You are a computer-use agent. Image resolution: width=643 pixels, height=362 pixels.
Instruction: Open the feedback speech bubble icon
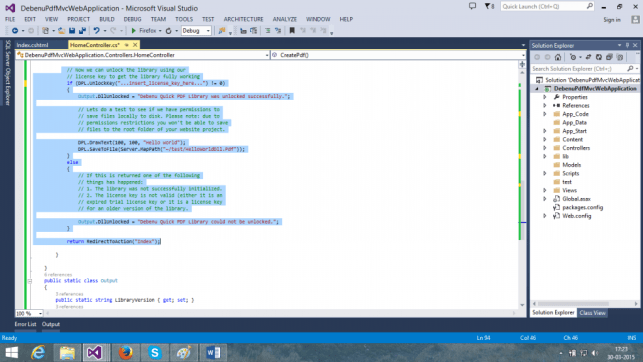tap(472, 6)
